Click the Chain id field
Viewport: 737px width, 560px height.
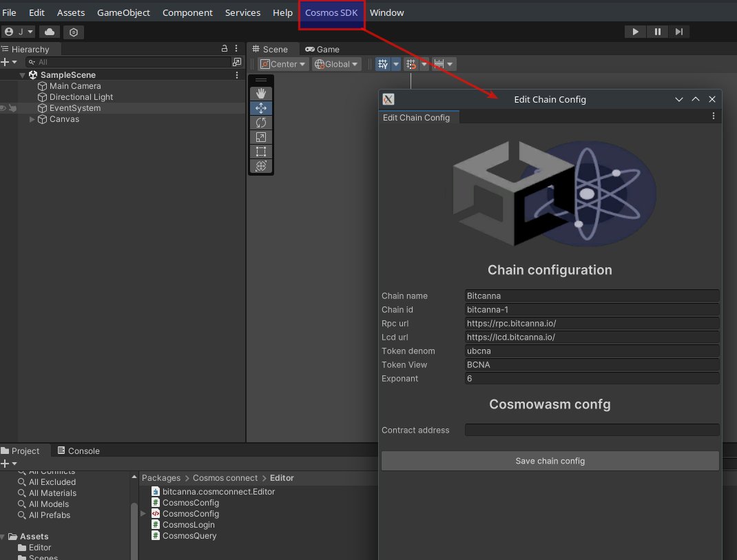click(592, 309)
